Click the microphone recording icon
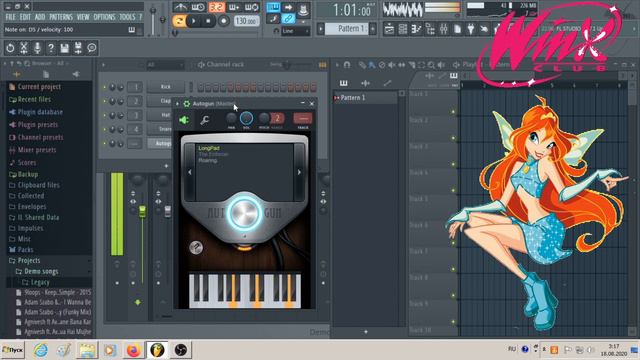This screenshot has height=360, width=640. pyautogui.click(x=37, y=48)
